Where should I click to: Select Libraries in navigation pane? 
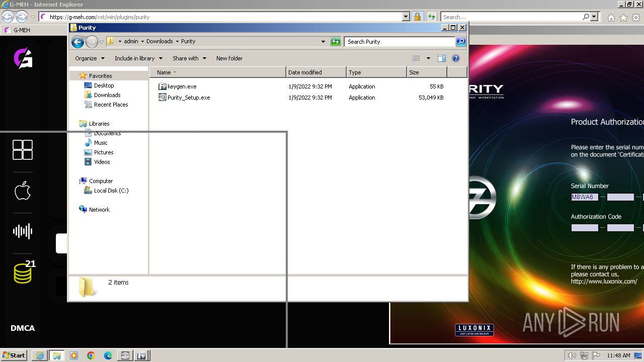click(99, 124)
